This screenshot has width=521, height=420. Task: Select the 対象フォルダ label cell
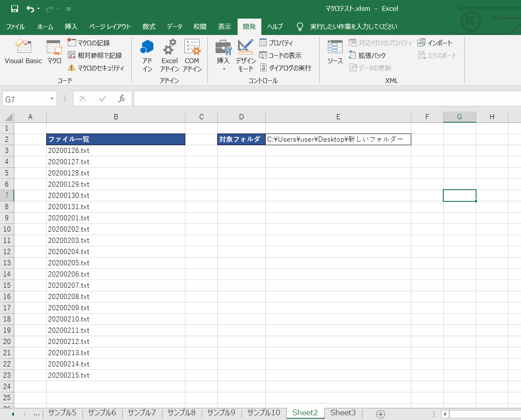coord(241,139)
